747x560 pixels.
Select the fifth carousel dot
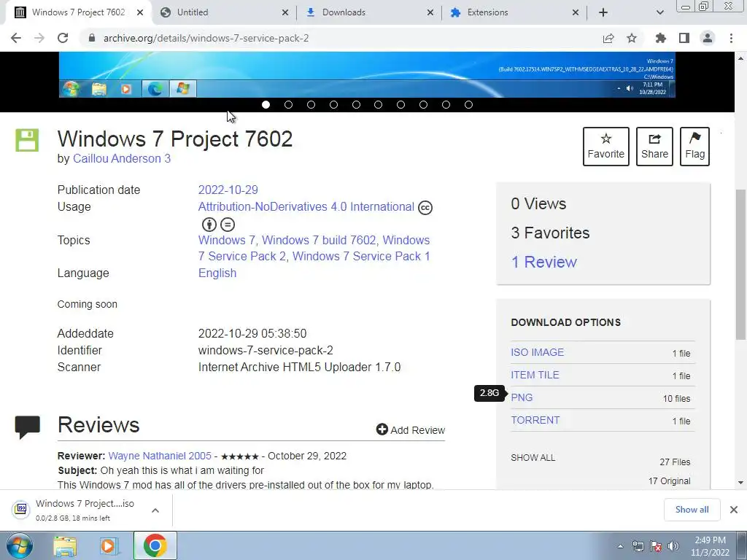(x=356, y=105)
